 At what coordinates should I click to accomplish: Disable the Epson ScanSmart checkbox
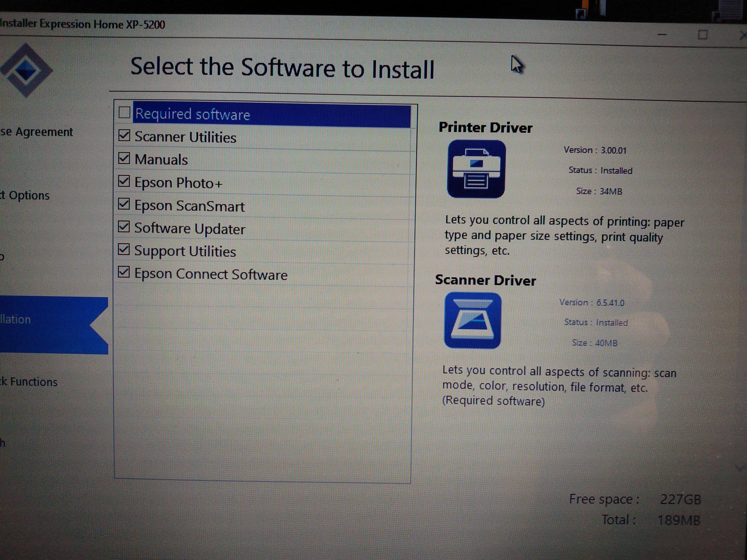(124, 204)
